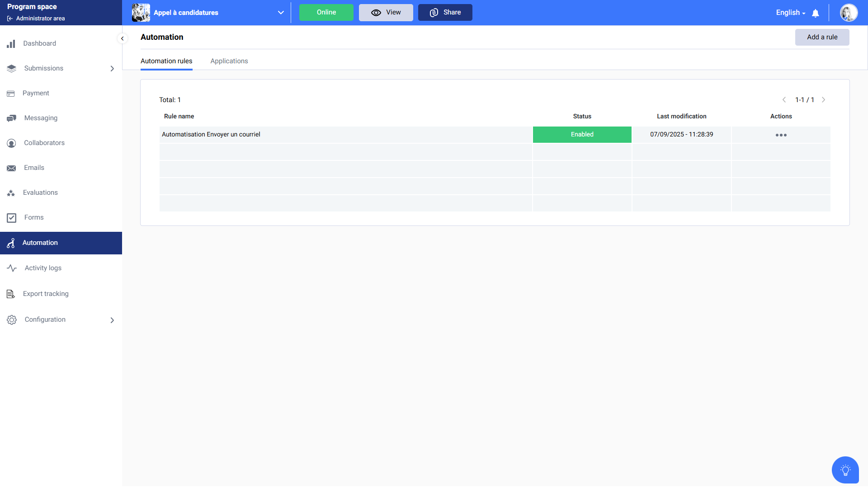Toggle the Enabled status of the rule
The height and width of the screenshot is (488, 868).
click(x=582, y=135)
